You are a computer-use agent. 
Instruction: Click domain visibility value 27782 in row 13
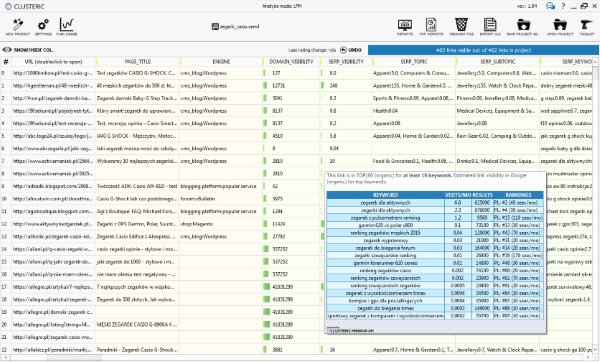[x=278, y=236]
